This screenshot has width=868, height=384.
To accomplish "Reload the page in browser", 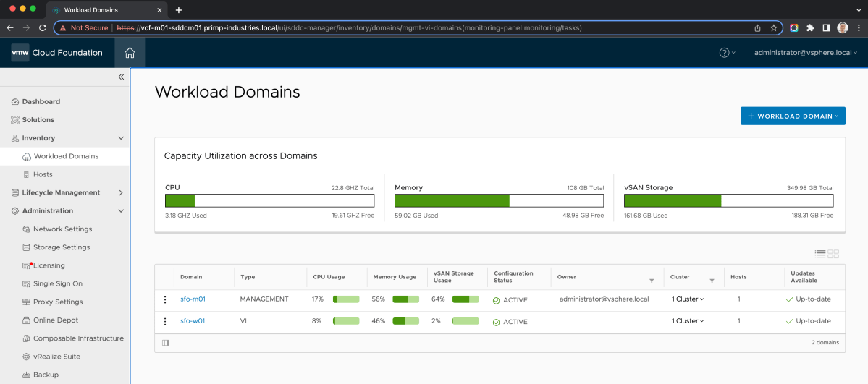I will click(43, 27).
